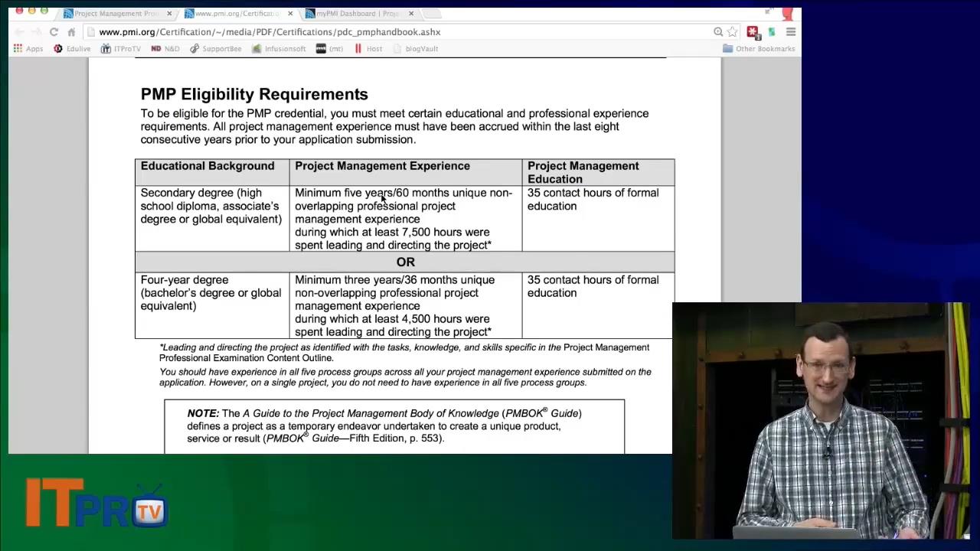
Task: Open the blogVault bookmark
Action: pos(415,49)
